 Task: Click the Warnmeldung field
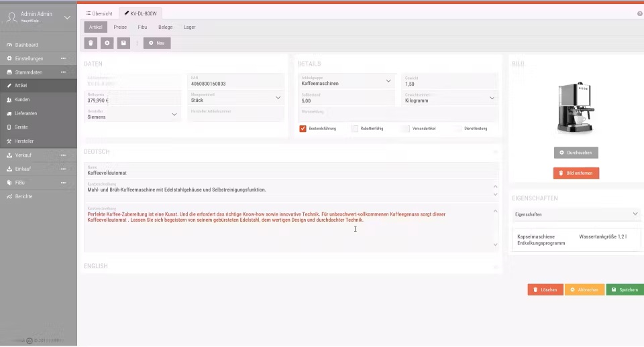[x=398, y=115]
